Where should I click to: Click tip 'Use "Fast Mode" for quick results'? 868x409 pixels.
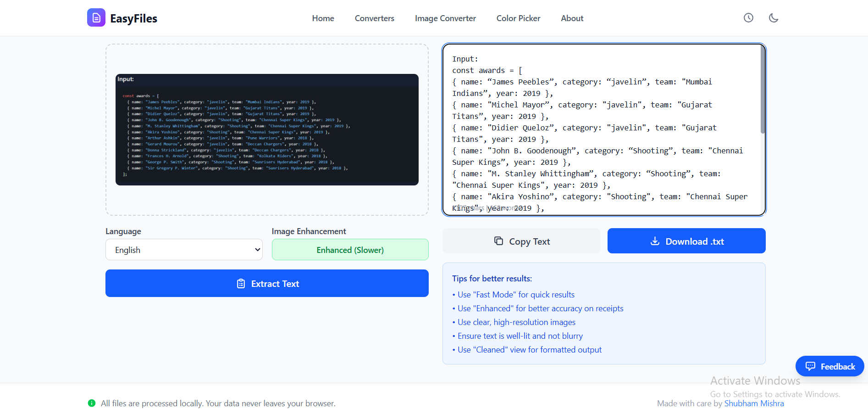coord(516,295)
